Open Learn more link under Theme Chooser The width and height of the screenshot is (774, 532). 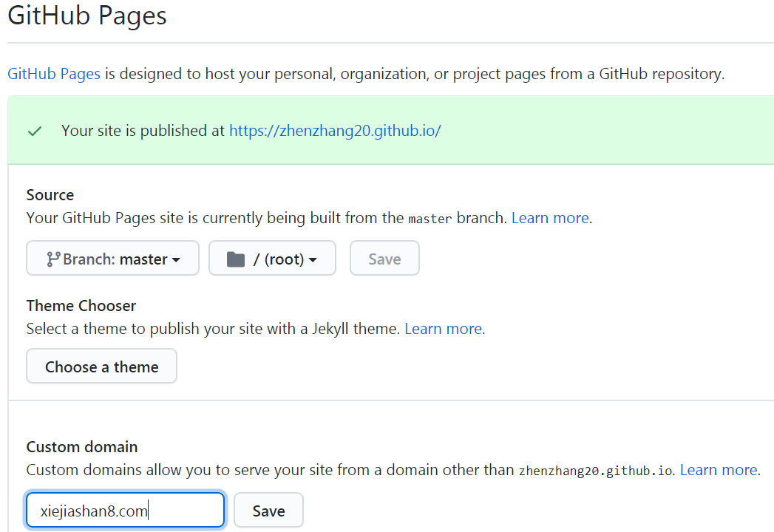[444, 329]
